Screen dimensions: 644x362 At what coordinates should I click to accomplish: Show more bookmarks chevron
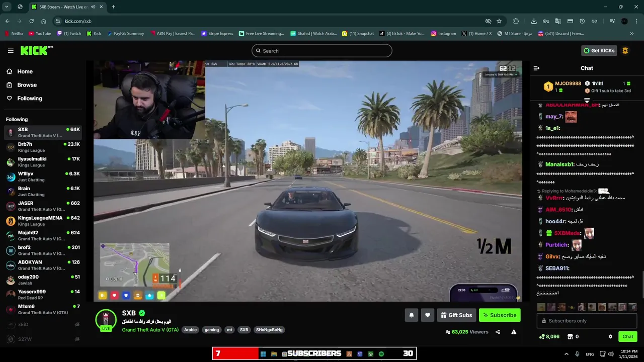pos(632,34)
